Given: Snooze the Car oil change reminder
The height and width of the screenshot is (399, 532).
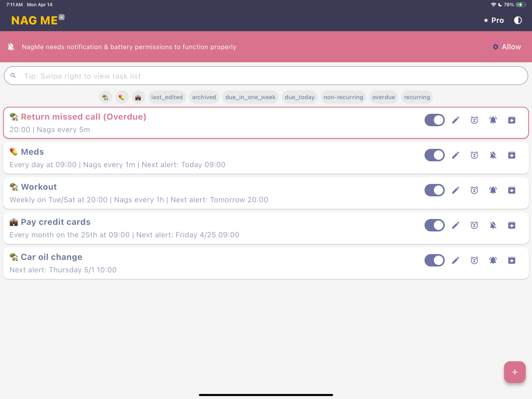Looking at the screenshot, I should click(x=474, y=260).
